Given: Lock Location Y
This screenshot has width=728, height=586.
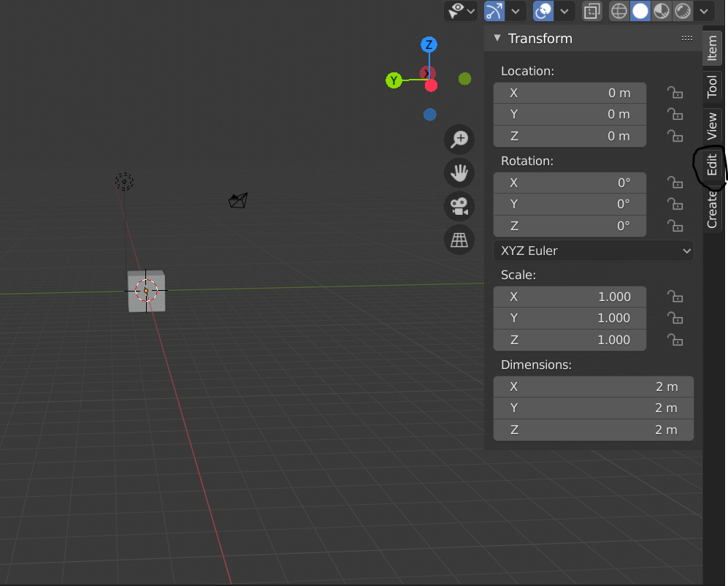Looking at the screenshot, I should click(675, 114).
